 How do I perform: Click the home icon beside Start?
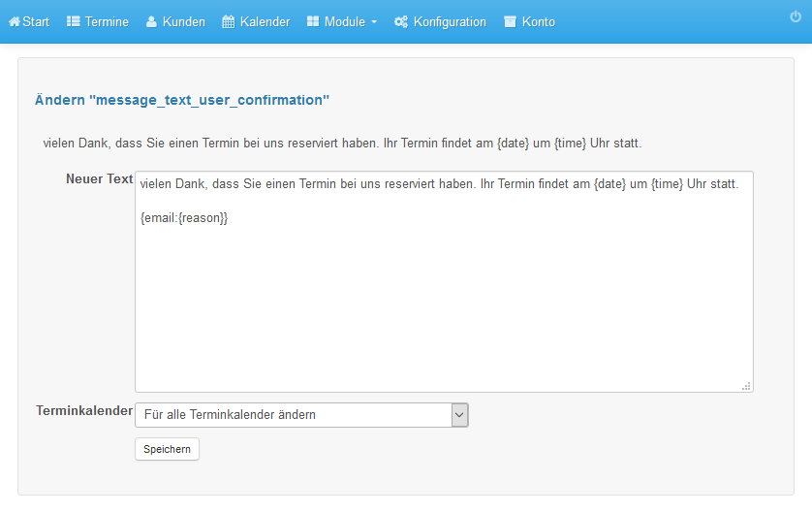click(15, 21)
